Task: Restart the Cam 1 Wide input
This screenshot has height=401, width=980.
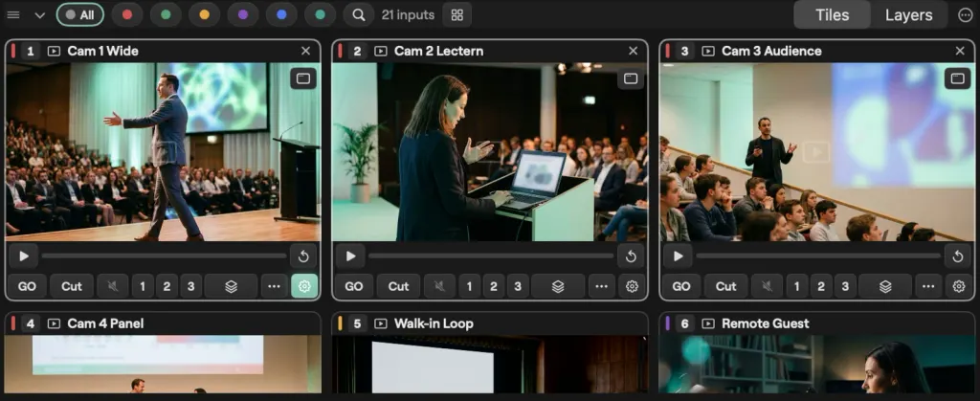Action: [x=303, y=256]
